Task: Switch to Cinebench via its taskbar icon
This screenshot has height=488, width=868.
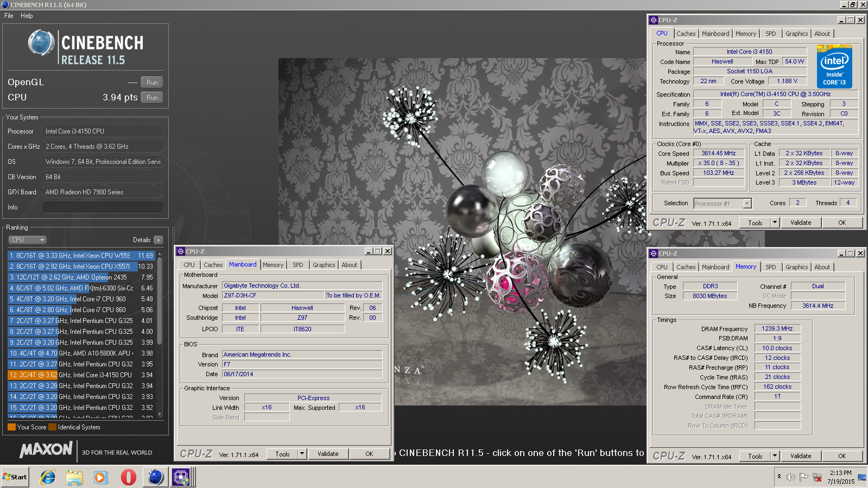Action: (x=155, y=477)
